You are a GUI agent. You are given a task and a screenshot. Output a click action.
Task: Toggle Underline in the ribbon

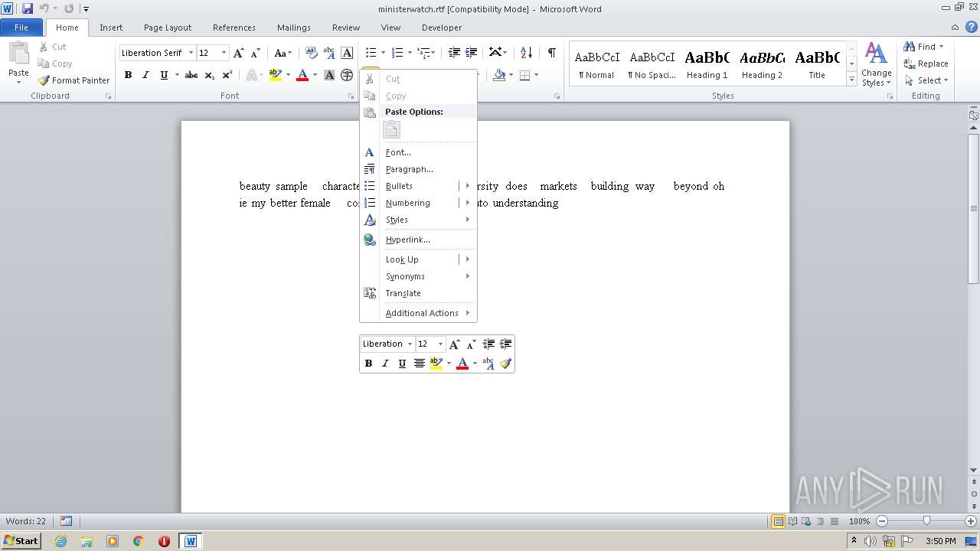pyautogui.click(x=163, y=75)
